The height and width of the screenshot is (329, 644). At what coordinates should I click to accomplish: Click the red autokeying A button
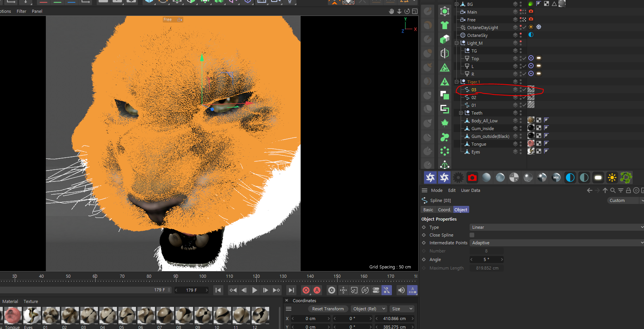click(x=317, y=290)
